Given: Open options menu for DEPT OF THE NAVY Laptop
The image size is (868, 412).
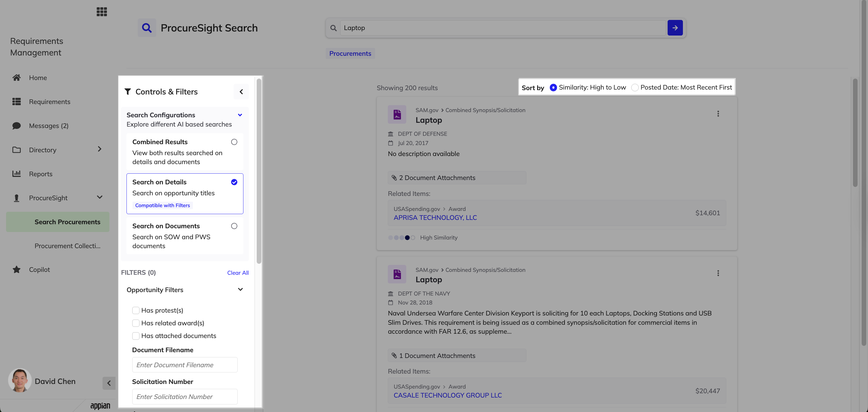Looking at the screenshot, I should (x=718, y=273).
